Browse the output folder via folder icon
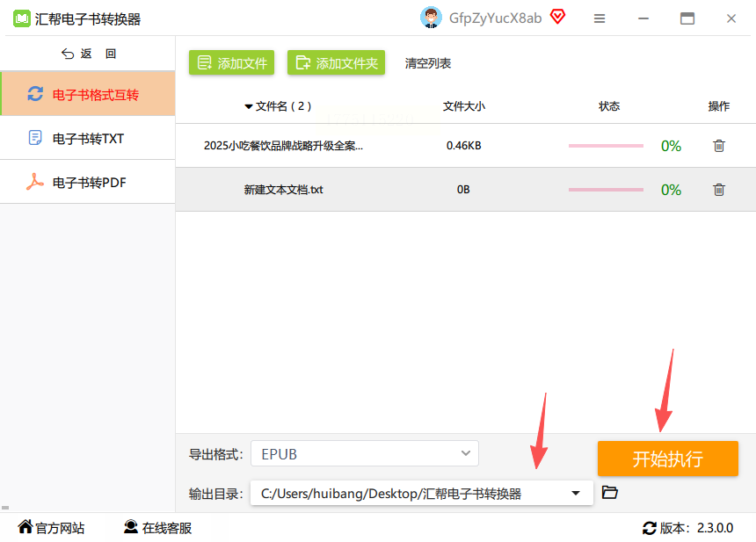The image size is (756, 542). 609,493
